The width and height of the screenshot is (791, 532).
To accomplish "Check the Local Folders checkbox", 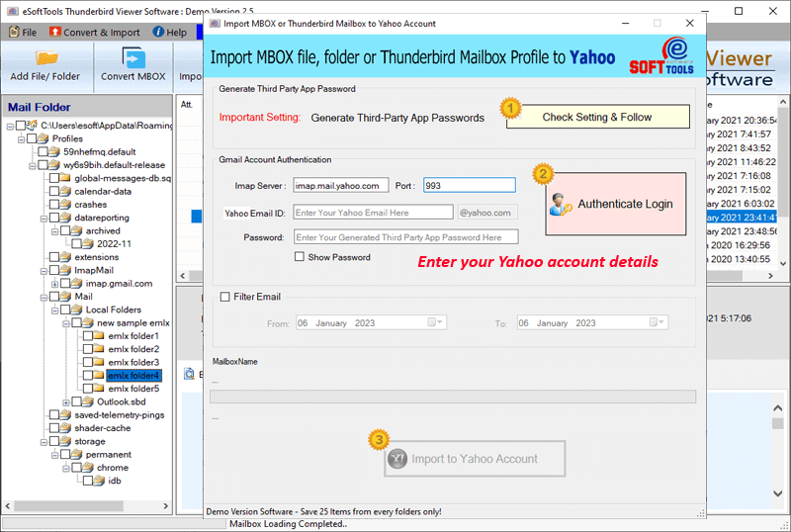I will click(65, 310).
